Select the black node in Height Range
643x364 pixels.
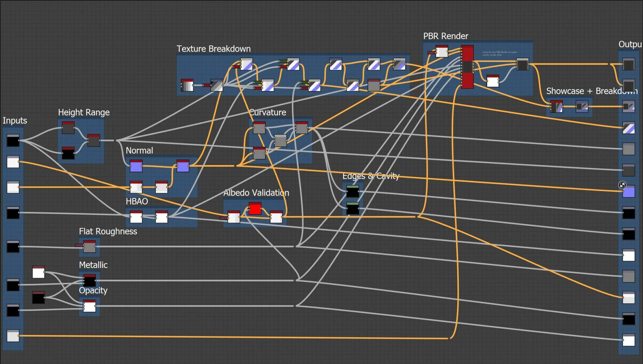[x=68, y=153]
